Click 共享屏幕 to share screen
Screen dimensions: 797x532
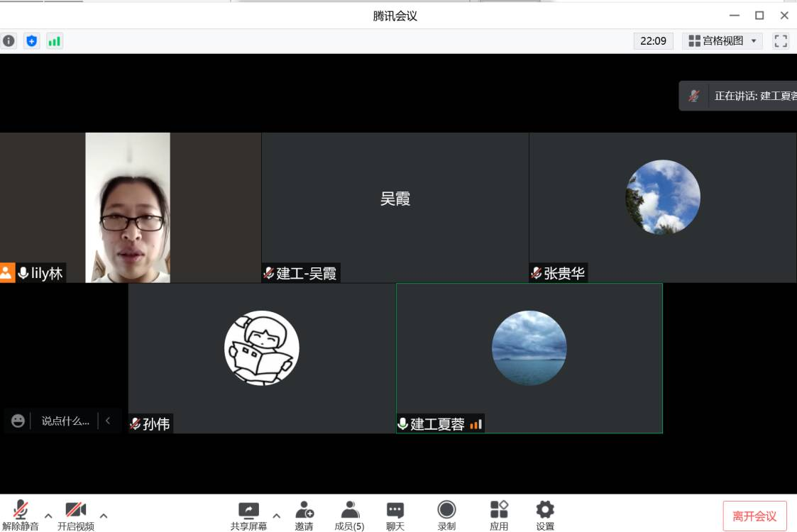click(248, 515)
